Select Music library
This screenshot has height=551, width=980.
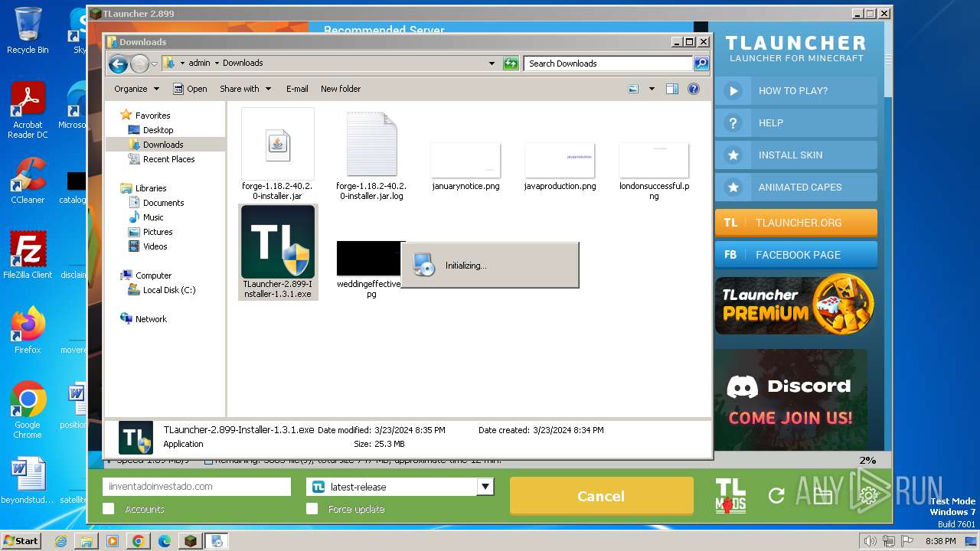pyautogui.click(x=153, y=217)
